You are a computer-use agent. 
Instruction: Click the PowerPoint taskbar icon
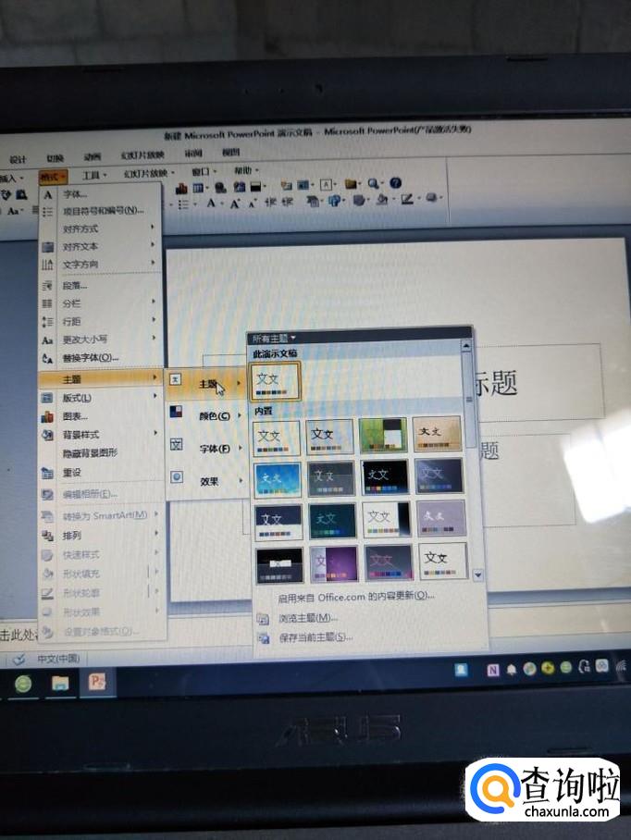point(97,682)
